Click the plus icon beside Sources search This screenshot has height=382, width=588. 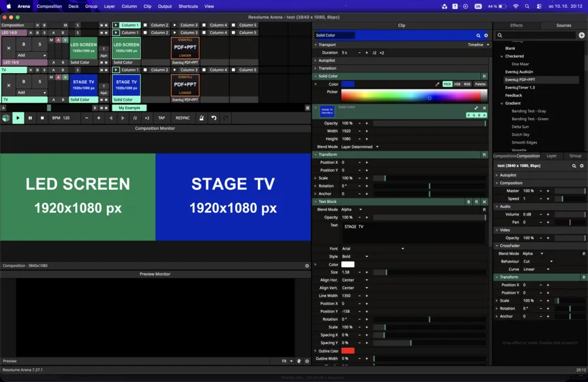581,35
